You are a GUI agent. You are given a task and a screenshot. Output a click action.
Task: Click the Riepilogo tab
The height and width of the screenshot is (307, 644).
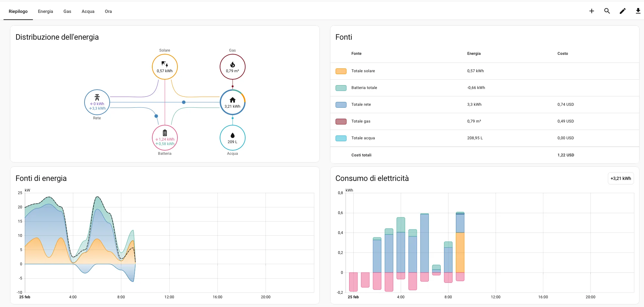tap(18, 11)
